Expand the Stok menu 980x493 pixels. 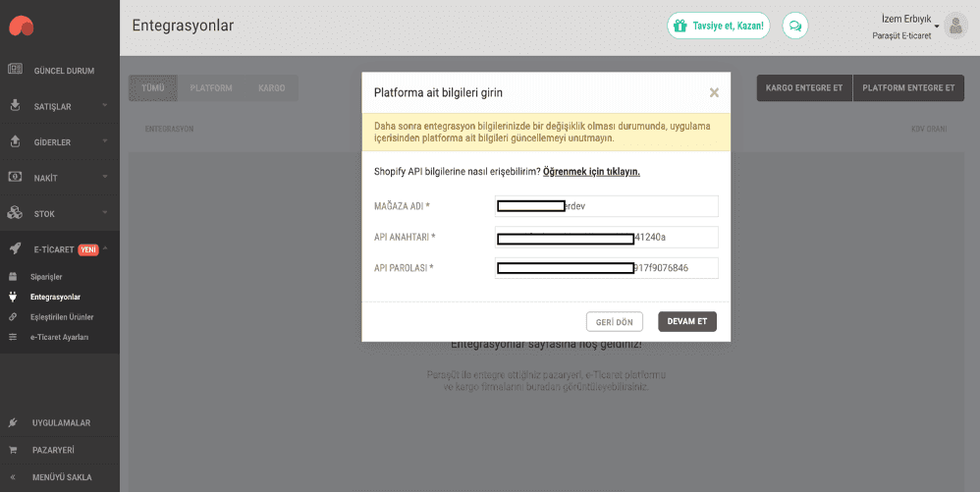pyautogui.click(x=59, y=213)
